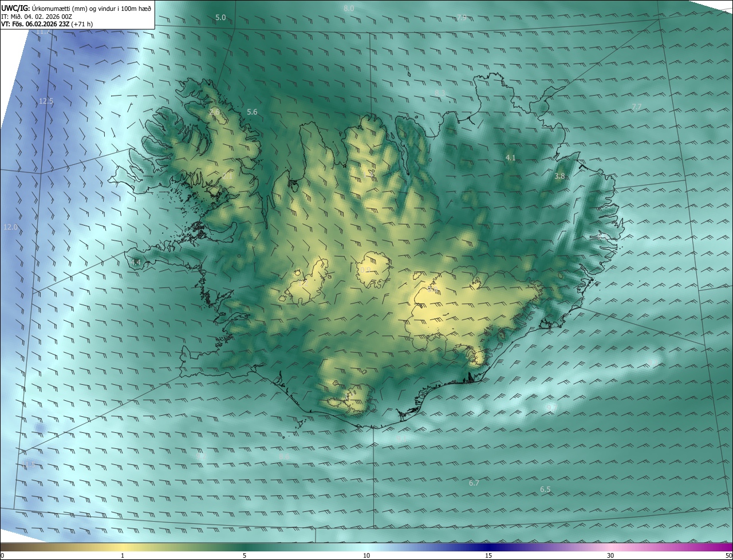Click the 4.4 value on the Snæfellsnes peninsula
The height and width of the screenshot is (560, 733).
click(136, 262)
